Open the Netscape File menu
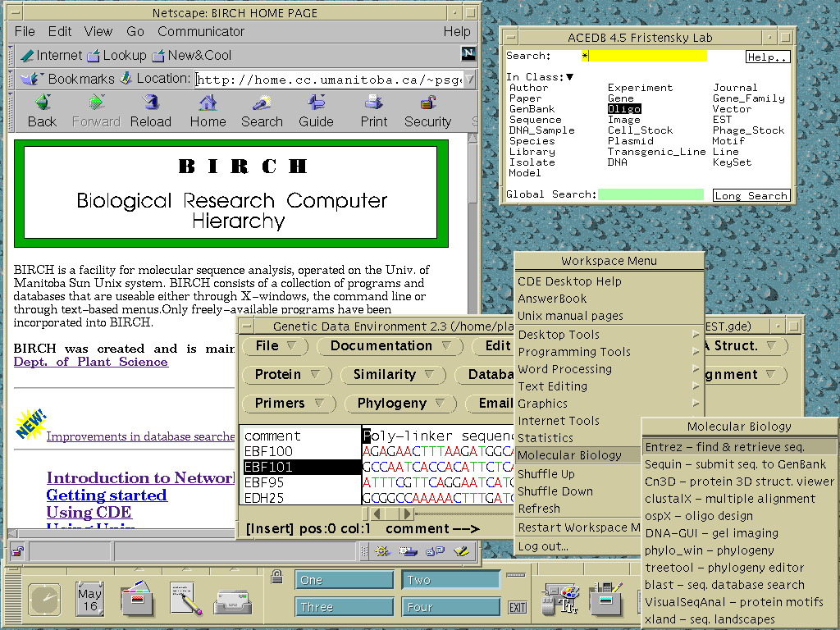The image size is (840, 630). (x=25, y=32)
